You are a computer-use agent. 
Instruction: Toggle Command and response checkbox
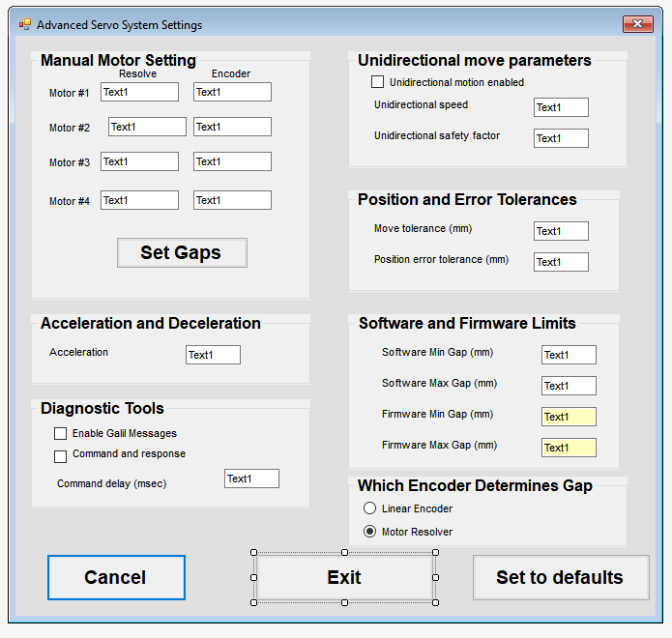[61, 455]
